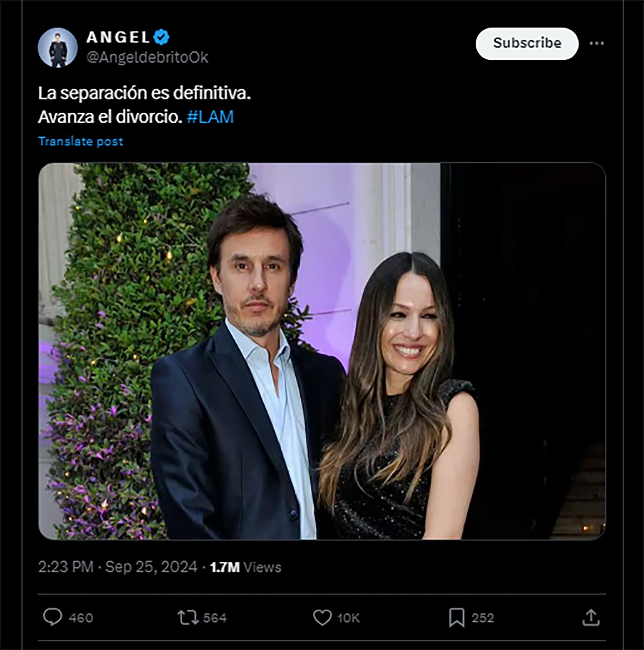Click the 460 replies count
This screenshot has width=644, height=650.
81,618
